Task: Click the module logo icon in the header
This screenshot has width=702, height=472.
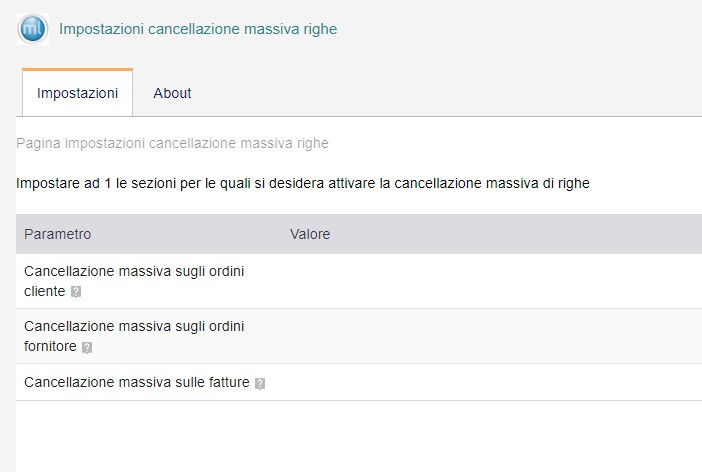Action: pos(33,29)
